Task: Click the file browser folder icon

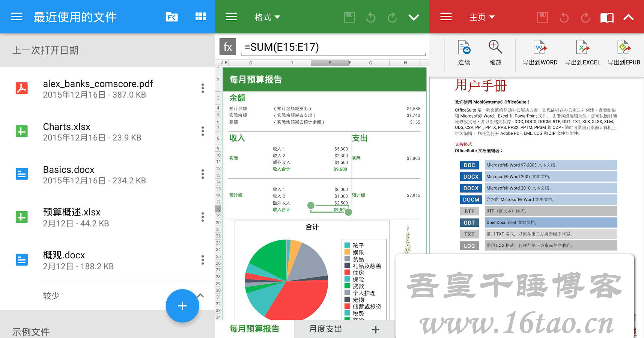Action: [172, 17]
